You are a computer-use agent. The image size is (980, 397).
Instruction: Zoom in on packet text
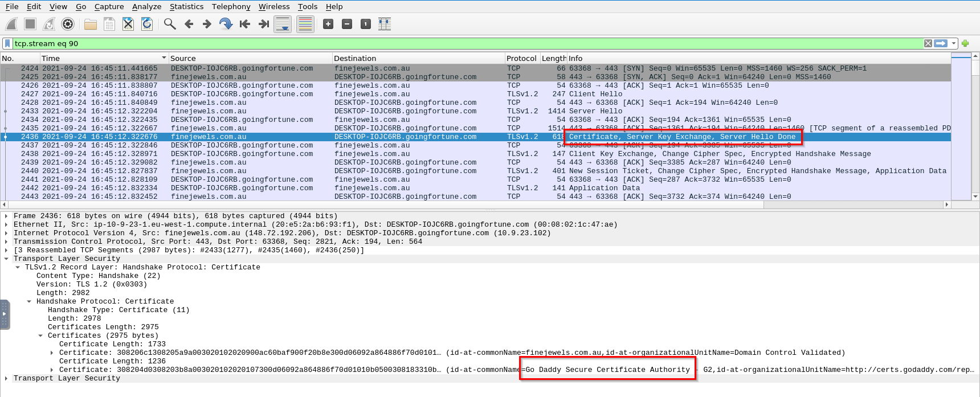click(x=328, y=24)
